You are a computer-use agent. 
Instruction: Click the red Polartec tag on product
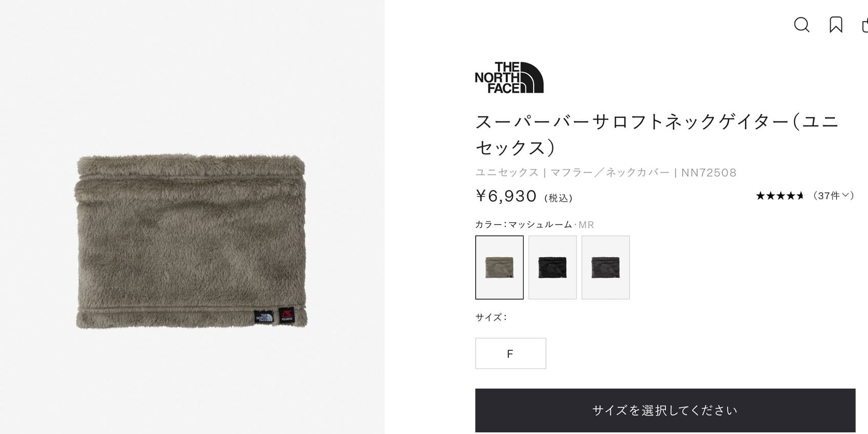coord(286,315)
